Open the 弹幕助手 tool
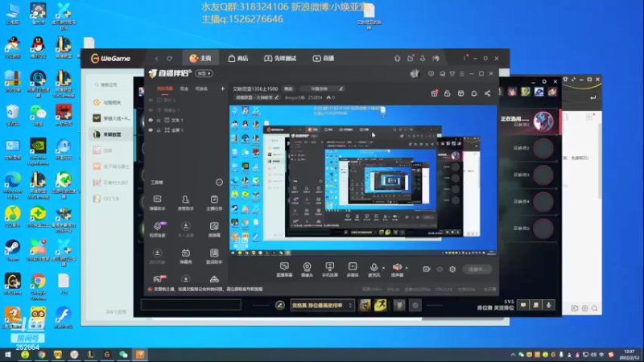The image size is (644, 362). [157, 203]
